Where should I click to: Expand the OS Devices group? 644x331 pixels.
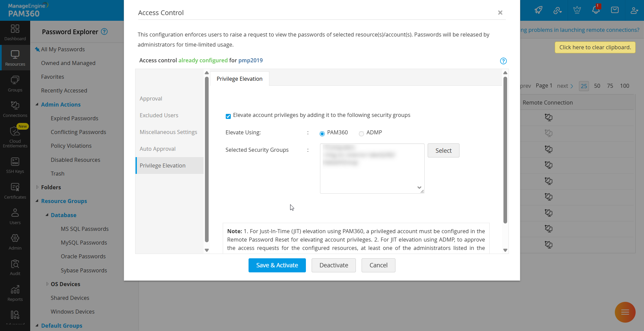(x=47, y=284)
